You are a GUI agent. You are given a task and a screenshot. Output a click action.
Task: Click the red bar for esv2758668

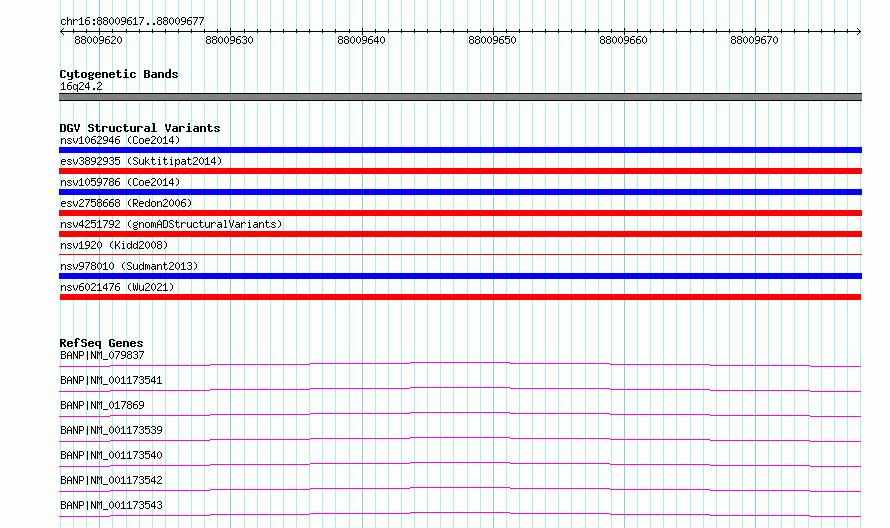(460, 213)
